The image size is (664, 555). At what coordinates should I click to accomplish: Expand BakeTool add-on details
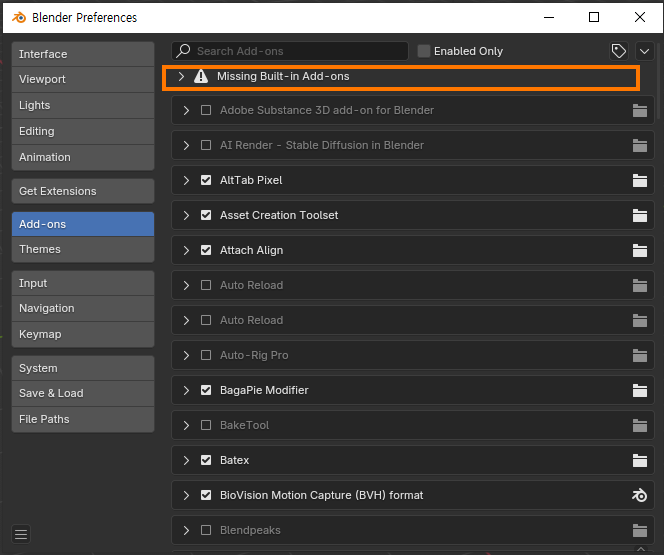click(186, 425)
